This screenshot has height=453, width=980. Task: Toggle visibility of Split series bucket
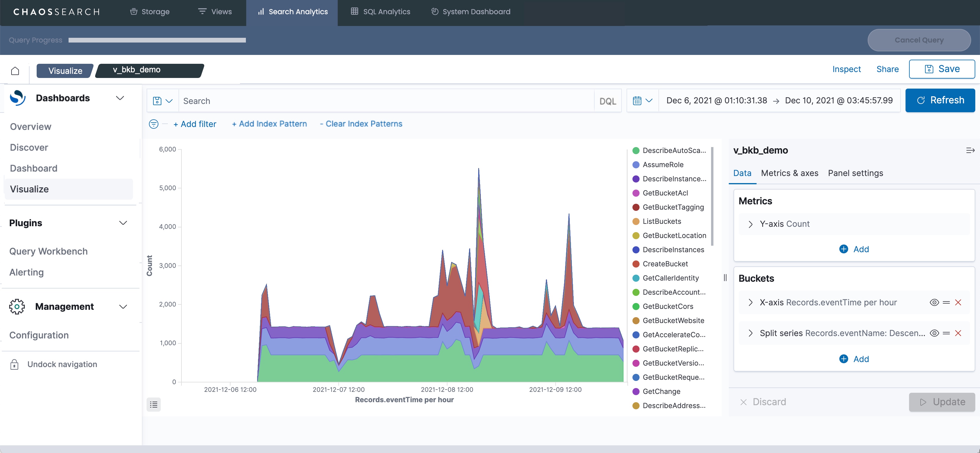(x=934, y=333)
